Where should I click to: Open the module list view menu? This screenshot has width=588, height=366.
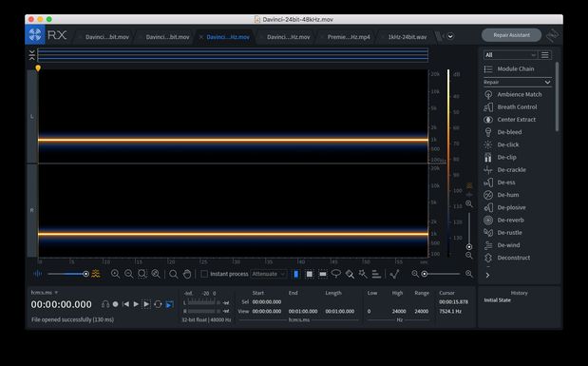pos(545,55)
